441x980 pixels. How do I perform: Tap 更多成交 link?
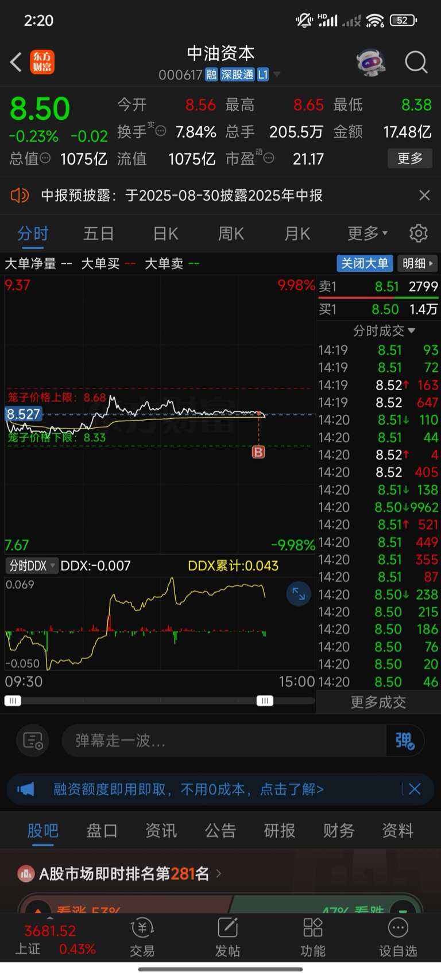378,702
